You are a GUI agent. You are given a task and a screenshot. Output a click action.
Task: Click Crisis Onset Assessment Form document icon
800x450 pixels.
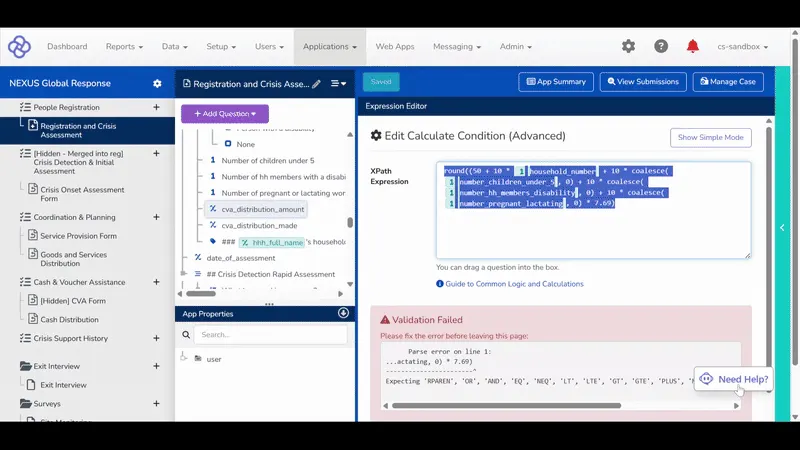coord(33,189)
